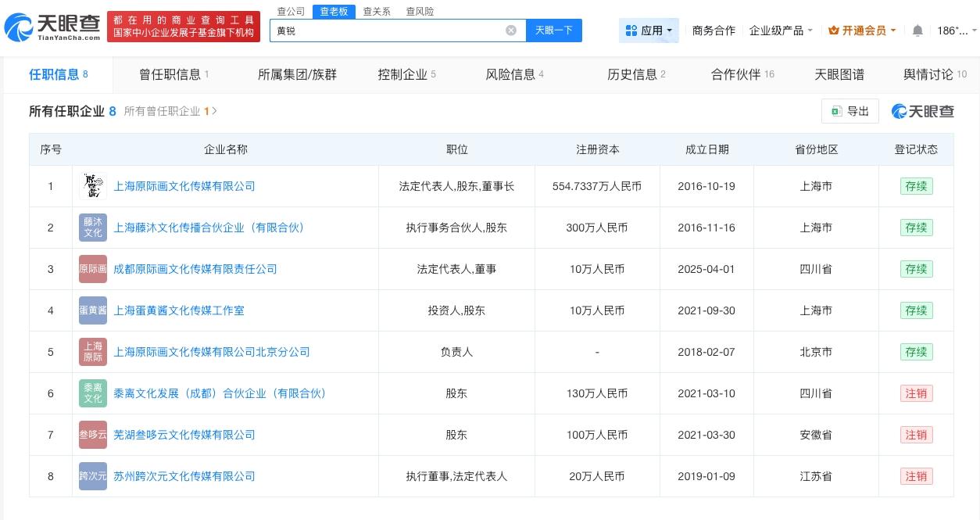Click the 天眼查 watermark logo beside export
Screen dimensions: 980x520
pos(923,111)
